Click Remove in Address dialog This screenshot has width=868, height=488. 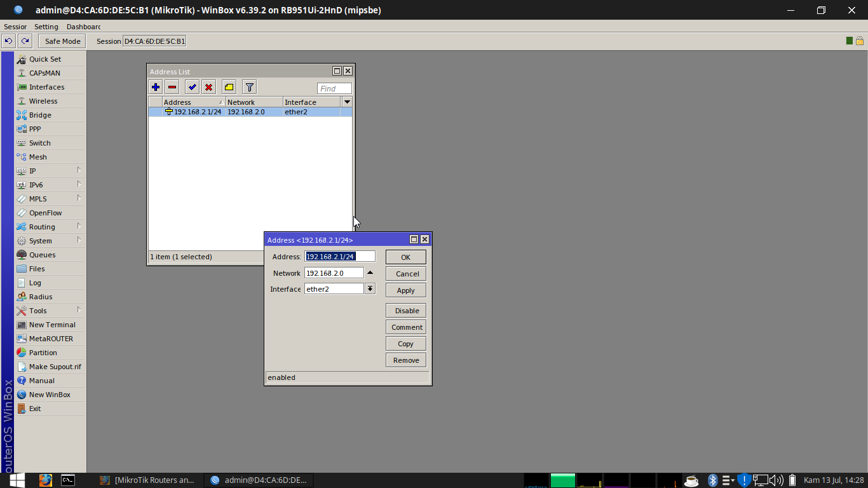(x=406, y=360)
